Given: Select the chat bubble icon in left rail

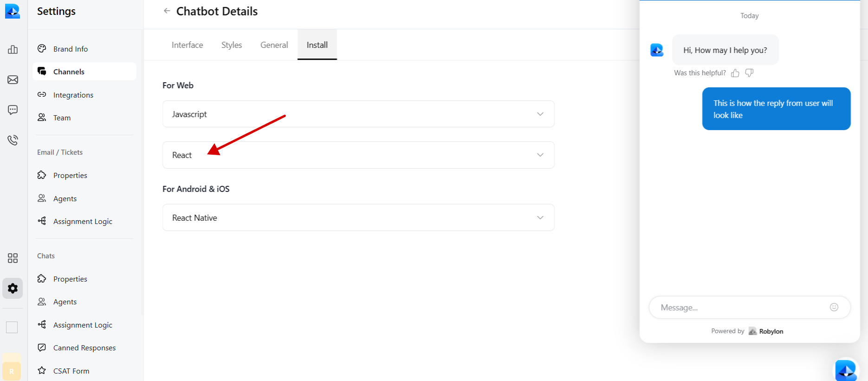Looking at the screenshot, I should click(13, 110).
